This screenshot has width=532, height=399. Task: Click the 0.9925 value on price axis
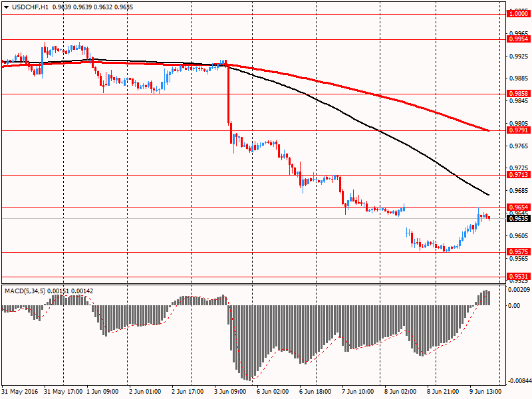coord(519,56)
